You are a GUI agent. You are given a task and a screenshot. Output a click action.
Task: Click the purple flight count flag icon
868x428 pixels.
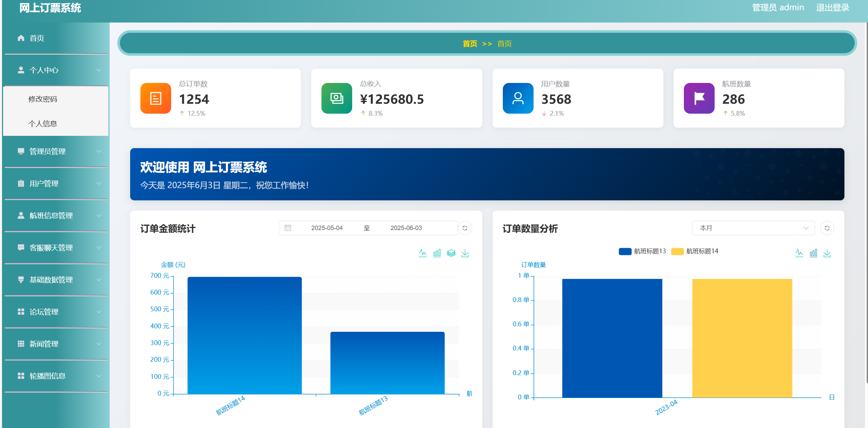[x=699, y=98]
